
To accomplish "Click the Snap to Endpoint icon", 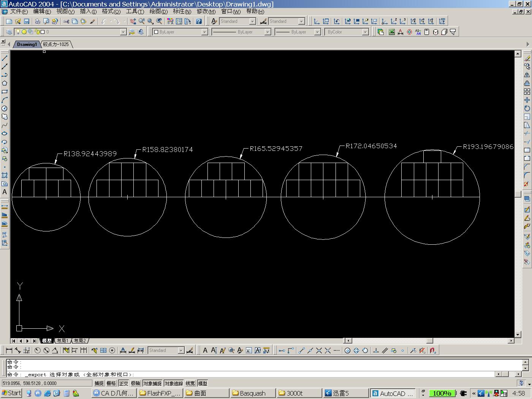I will click(301, 350).
